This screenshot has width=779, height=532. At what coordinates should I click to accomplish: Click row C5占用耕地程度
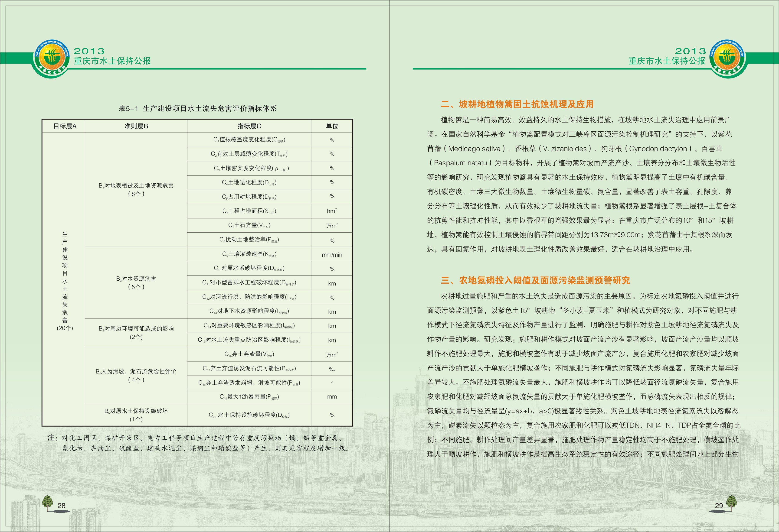249,197
